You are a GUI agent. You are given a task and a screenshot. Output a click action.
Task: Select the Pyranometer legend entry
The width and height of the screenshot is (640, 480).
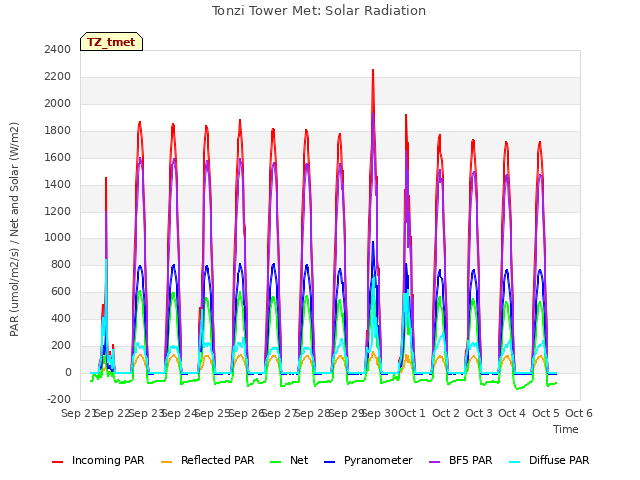[x=368, y=460]
